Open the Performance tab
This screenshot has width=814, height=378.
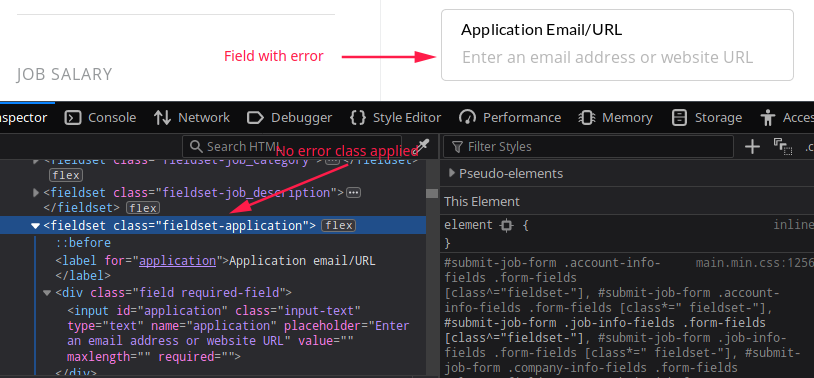coord(510,118)
